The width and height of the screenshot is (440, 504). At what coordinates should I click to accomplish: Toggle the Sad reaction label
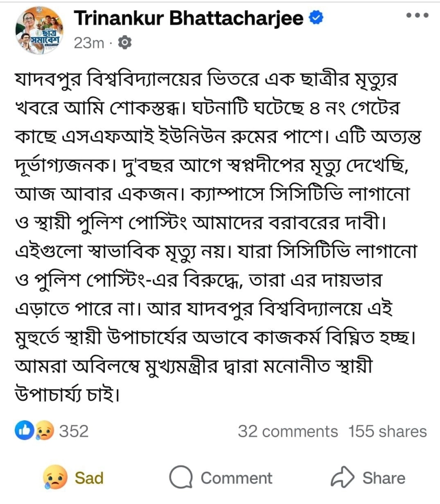click(89, 478)
